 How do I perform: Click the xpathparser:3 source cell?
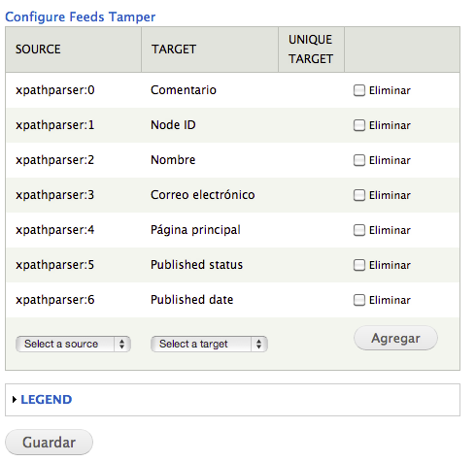(x=55, y=195)
